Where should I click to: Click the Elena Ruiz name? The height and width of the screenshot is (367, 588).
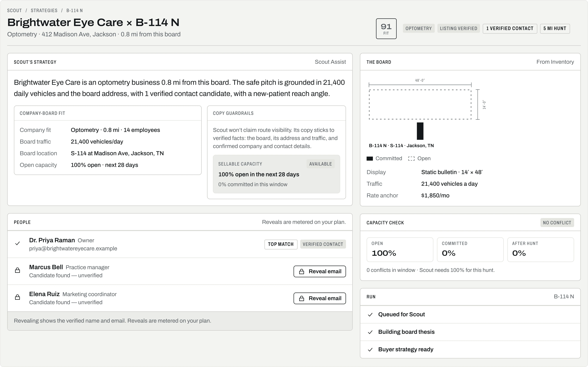pyautogui.click(x=44, y=294)
